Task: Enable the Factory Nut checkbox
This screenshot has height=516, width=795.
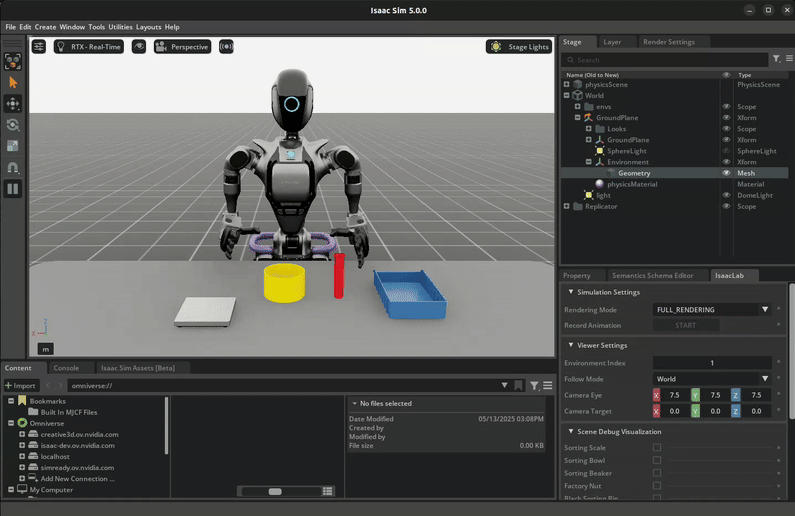Action: point(657,486)
